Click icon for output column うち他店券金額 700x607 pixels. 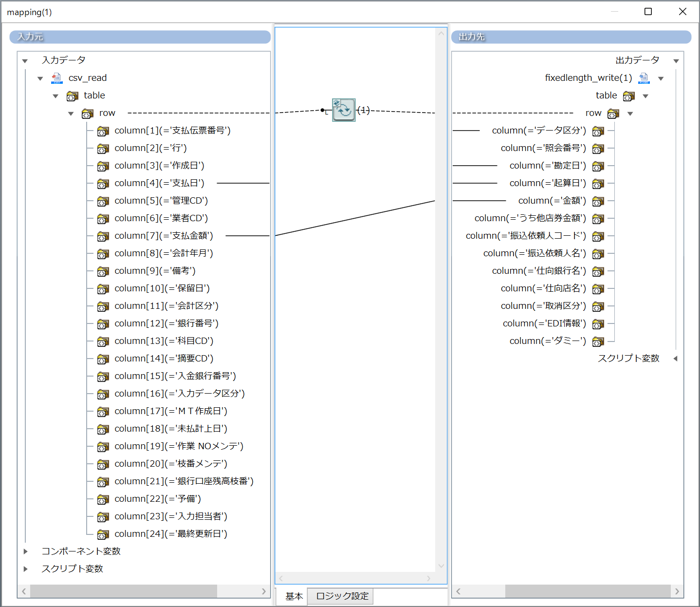[598, 219]
